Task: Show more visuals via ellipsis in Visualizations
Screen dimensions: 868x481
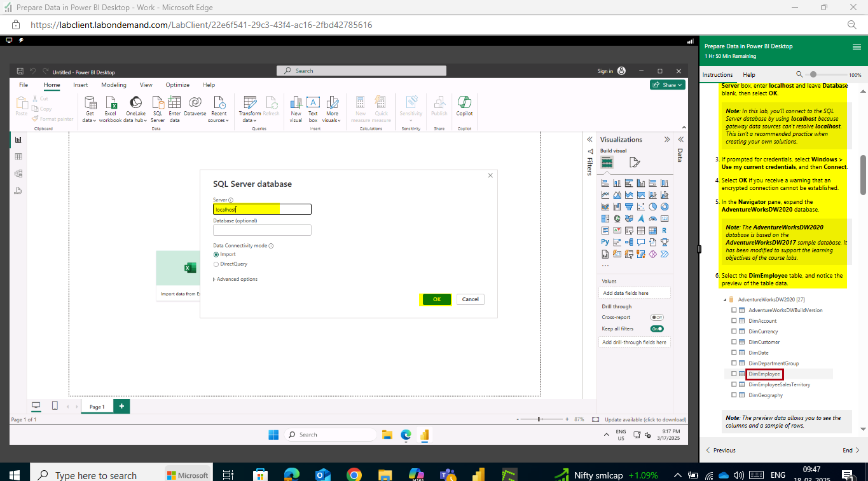Action: (x=605, y=266)
